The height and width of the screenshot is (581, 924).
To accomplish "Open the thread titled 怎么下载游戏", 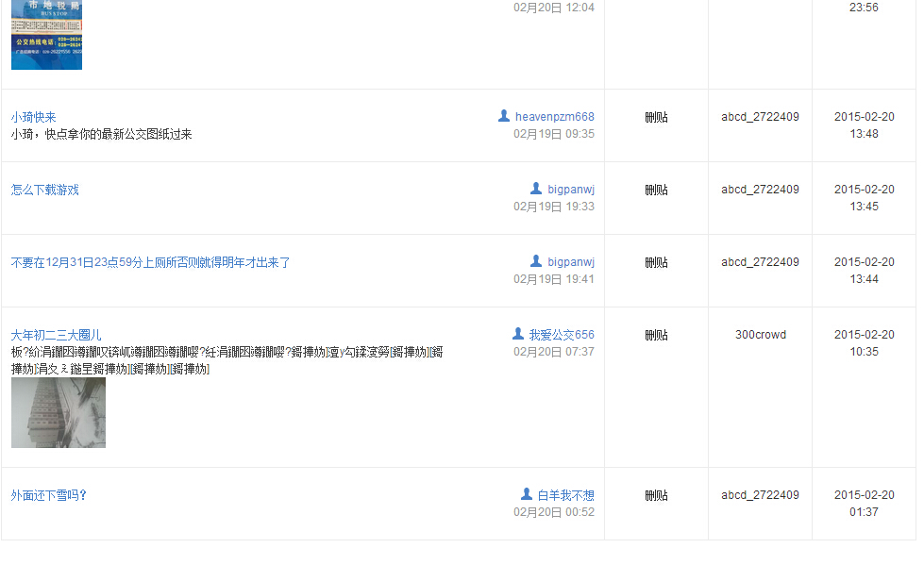I will pos(44,190).
